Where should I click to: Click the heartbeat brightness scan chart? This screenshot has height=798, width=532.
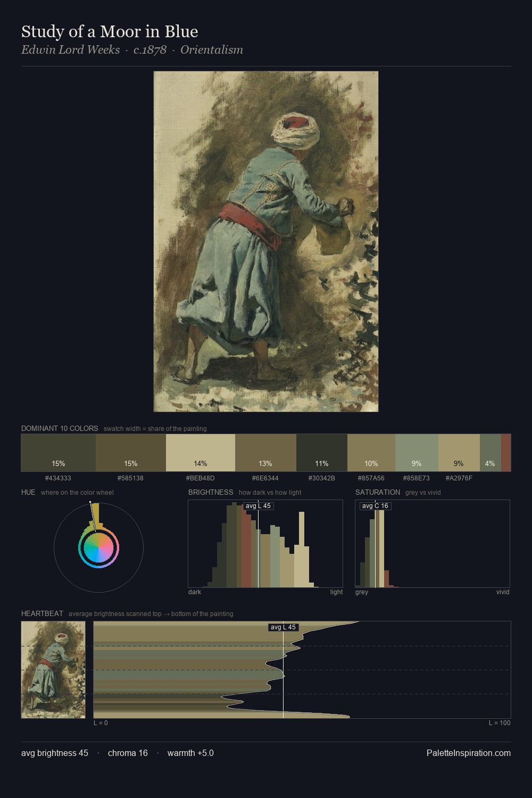302,669
